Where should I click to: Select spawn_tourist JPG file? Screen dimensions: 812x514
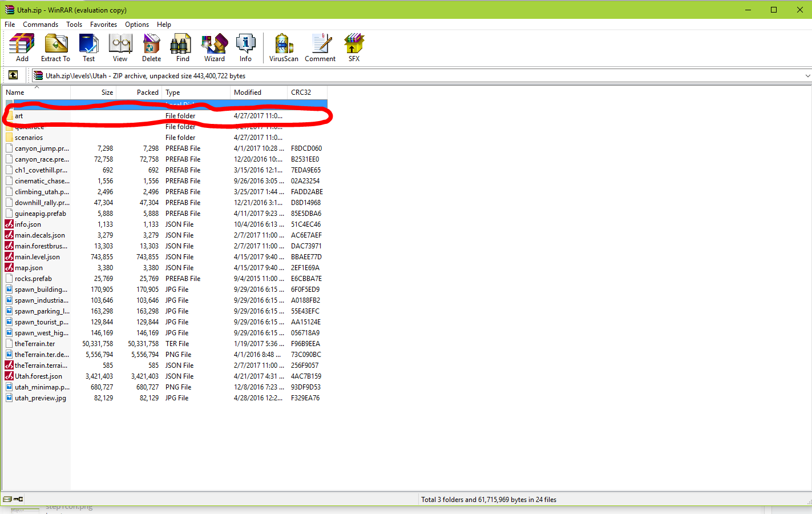tap(165, 322)
